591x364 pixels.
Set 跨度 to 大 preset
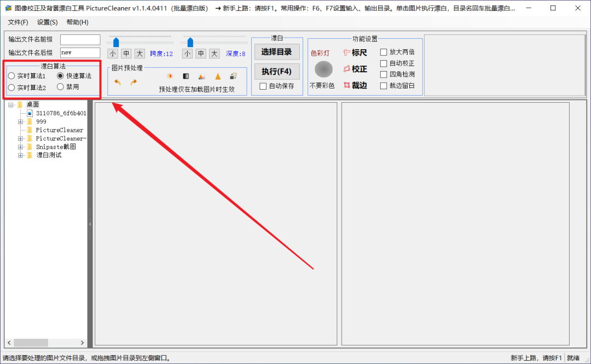[x=140, y=54]
